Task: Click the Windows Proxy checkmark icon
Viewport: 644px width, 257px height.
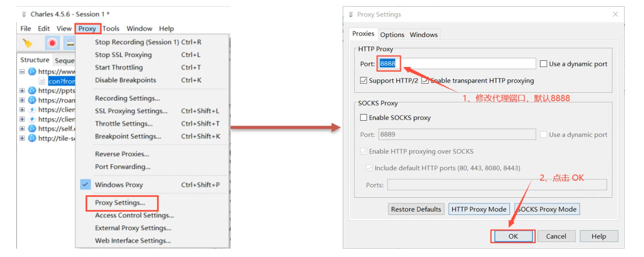Action: coord(85,184)
